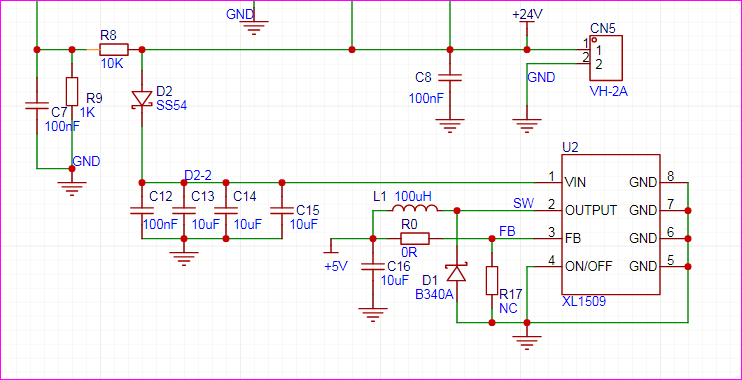The image size is (742, 380).
Task: Select resistor R9 1K symbol
Action: (72, 91)
